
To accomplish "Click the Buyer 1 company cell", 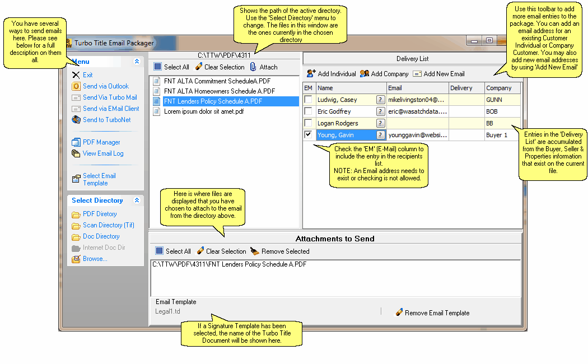I will [502, 135].
